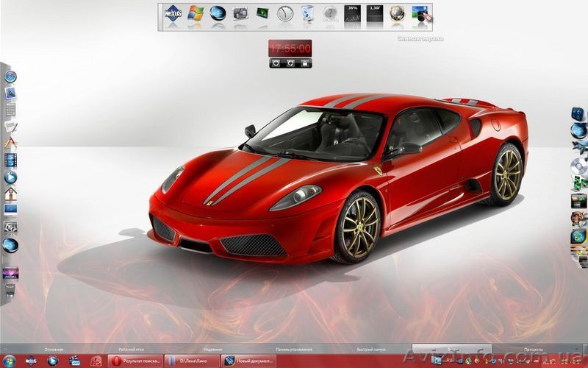Open the gear system preferences icon in left dock

[x=10, y=227]
